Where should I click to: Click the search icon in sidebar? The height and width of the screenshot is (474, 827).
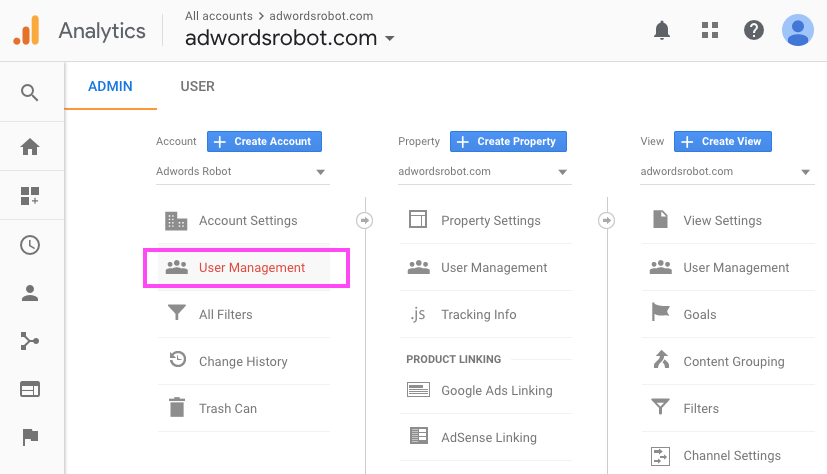coord(30,93)
